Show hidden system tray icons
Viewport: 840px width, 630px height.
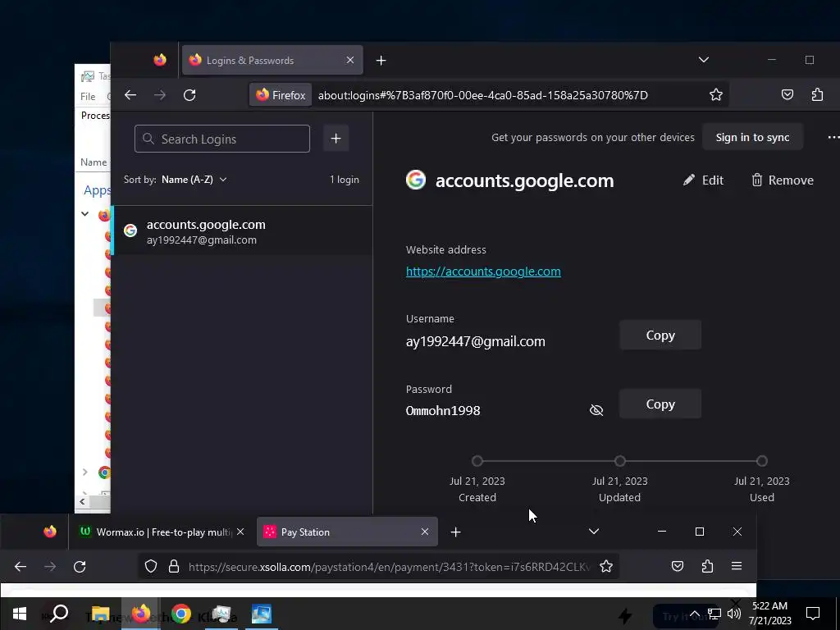pos(694,614)
